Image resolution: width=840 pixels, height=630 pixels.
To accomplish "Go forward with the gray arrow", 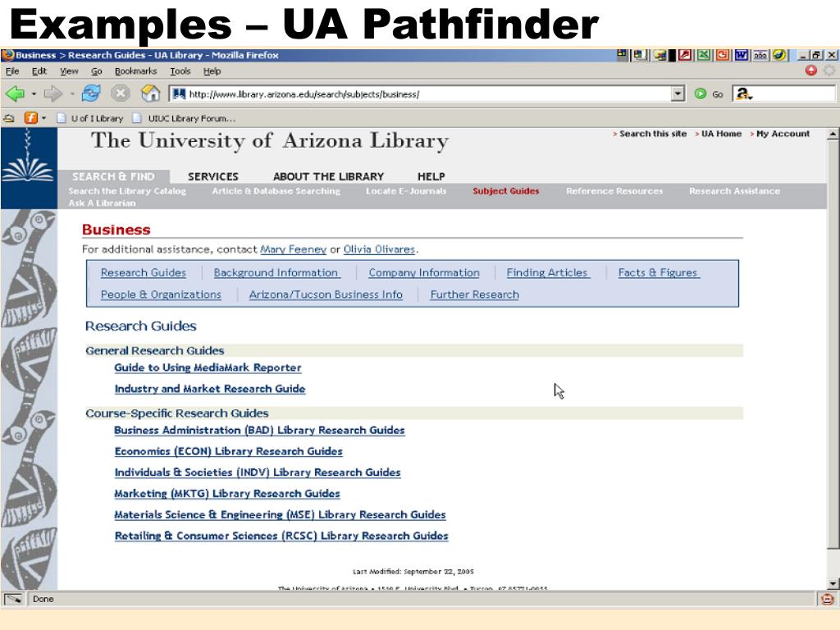I will [53, 94].
